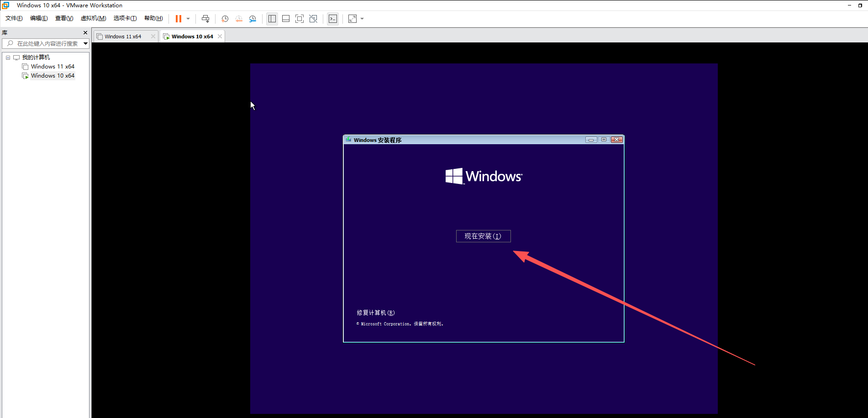Click the 现在安装(I) install now button
The image size is (868, 418).
click(x=483, y=236)
